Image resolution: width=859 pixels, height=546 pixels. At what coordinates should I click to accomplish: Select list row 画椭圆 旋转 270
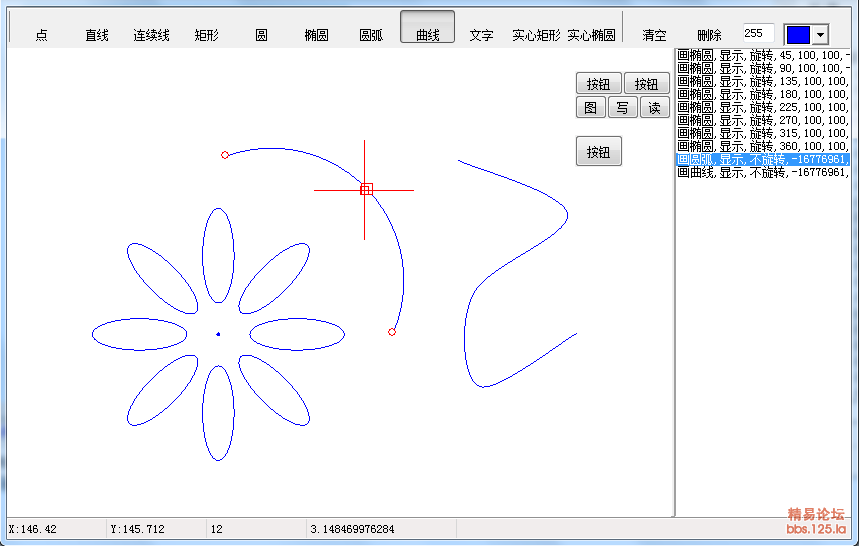[x=763, y=120]
